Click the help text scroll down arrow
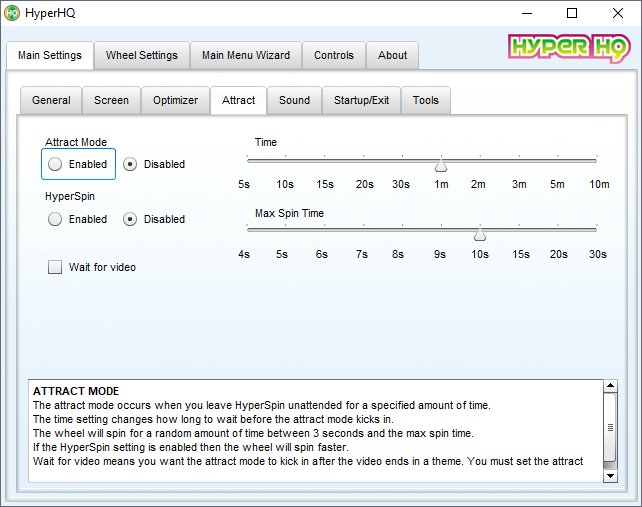This screenshot has height=507, width=642. [x=610, y=476]
